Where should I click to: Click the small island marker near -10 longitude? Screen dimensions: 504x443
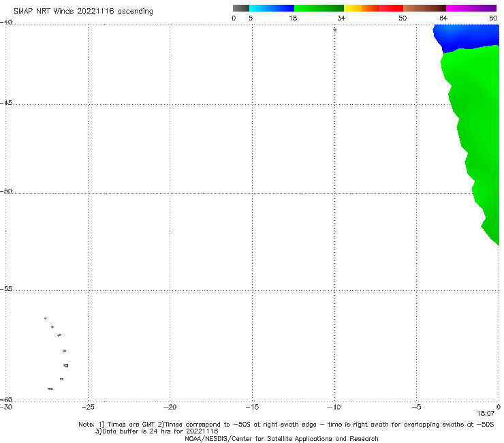click(x=334, y=29)
